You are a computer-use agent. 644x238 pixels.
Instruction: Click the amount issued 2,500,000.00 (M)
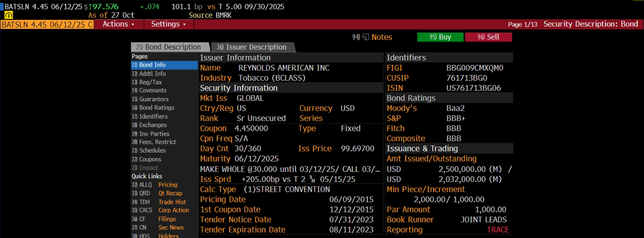click(x=470, y=169)
